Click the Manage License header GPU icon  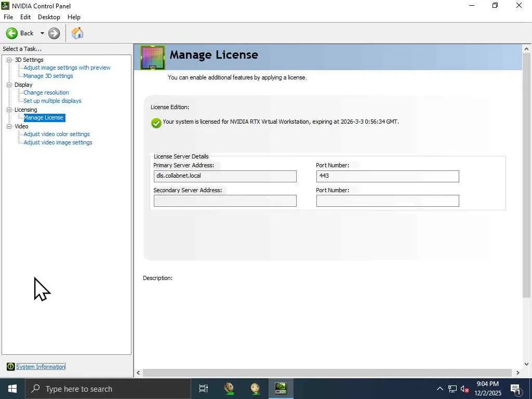click(x=153, y=57)
